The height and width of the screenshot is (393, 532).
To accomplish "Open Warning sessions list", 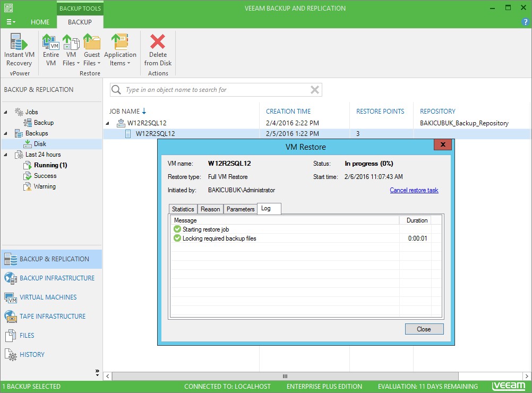I will pos(40,186).
